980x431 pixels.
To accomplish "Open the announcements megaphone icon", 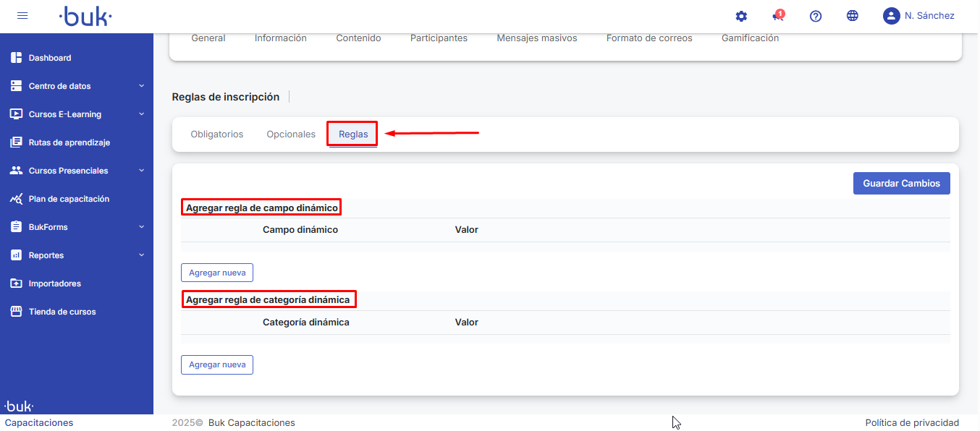I will coord(778,16).
